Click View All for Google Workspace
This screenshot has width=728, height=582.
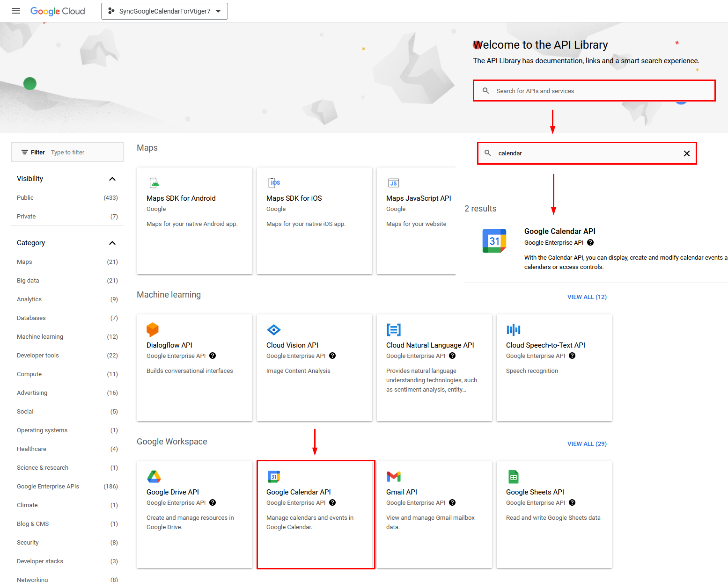point(587,444)
